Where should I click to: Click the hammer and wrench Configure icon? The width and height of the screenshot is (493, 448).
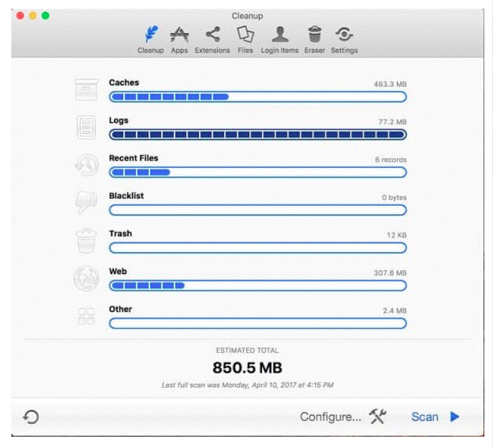pyautogui.click(x=378, y=417)
